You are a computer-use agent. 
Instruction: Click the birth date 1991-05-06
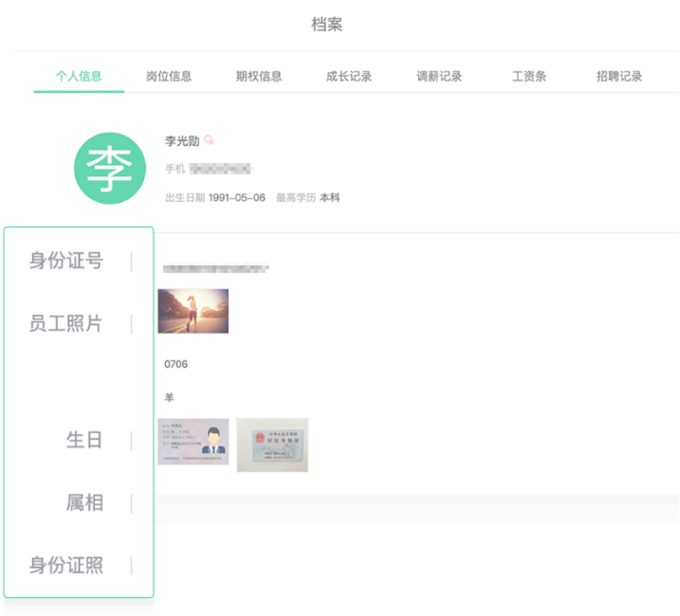[237, 198]
